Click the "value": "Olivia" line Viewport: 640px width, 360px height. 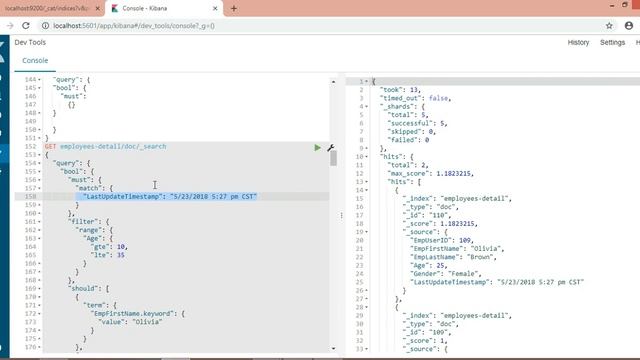click(x=131, y=322)
